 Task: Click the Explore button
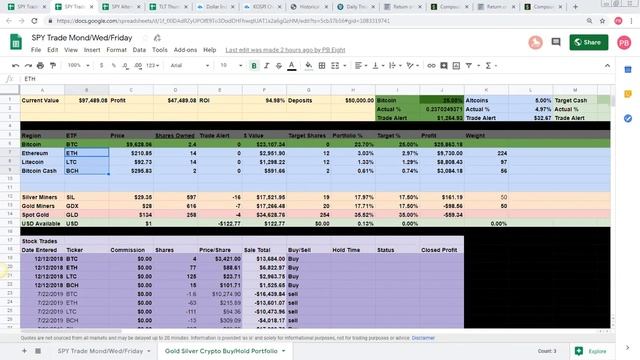click(591, 351)
